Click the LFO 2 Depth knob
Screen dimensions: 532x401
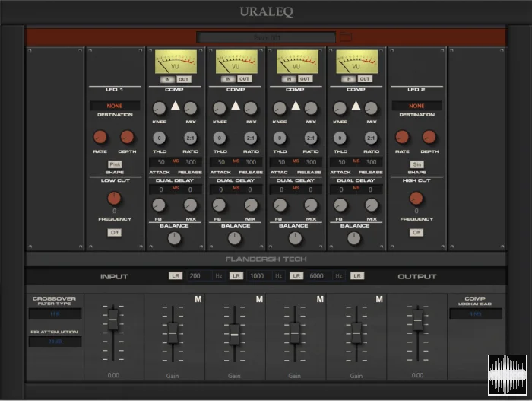click(429, 137)
